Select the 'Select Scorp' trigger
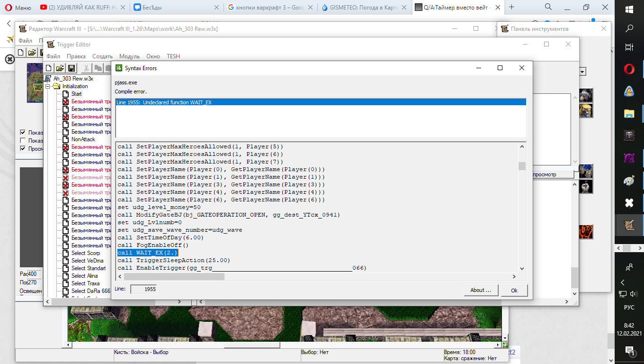Image resolution: width=644 pixels, height=364 pixels. click(86, 253)
